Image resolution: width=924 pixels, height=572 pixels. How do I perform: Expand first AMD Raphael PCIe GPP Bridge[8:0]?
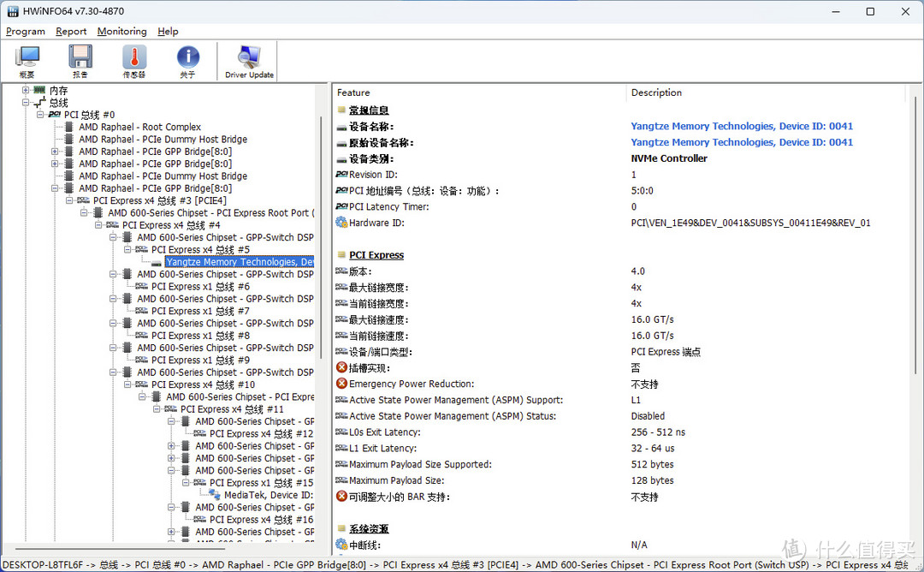(x=55, y=152)
